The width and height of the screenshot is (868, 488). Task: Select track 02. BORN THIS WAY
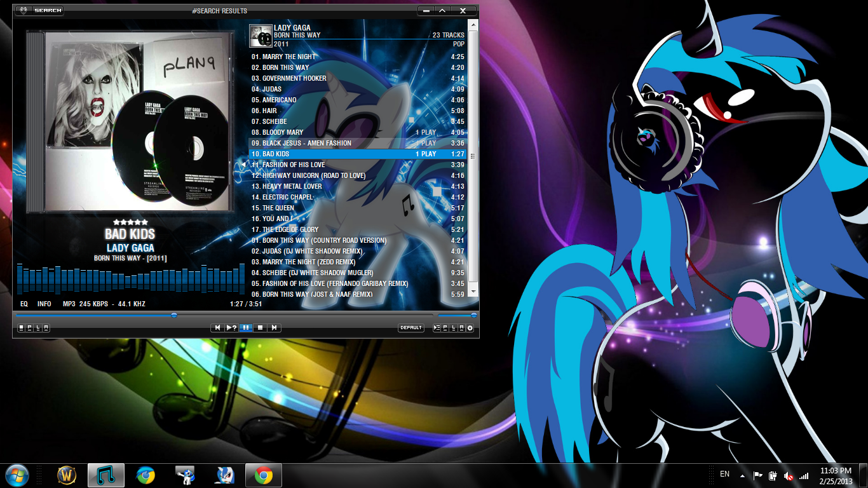(357, 67)
